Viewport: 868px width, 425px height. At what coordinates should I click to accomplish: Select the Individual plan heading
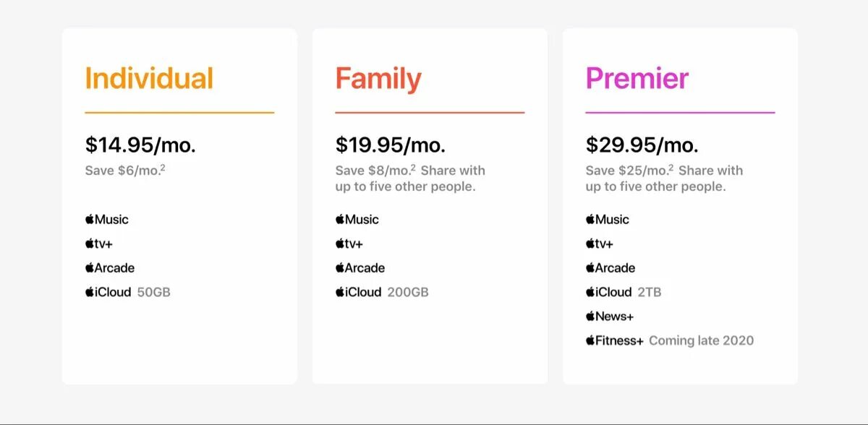[x=149, y=78]
